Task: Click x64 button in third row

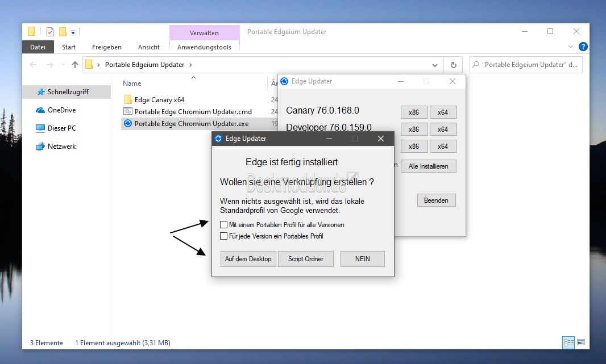Action: [x=443, y=147]
